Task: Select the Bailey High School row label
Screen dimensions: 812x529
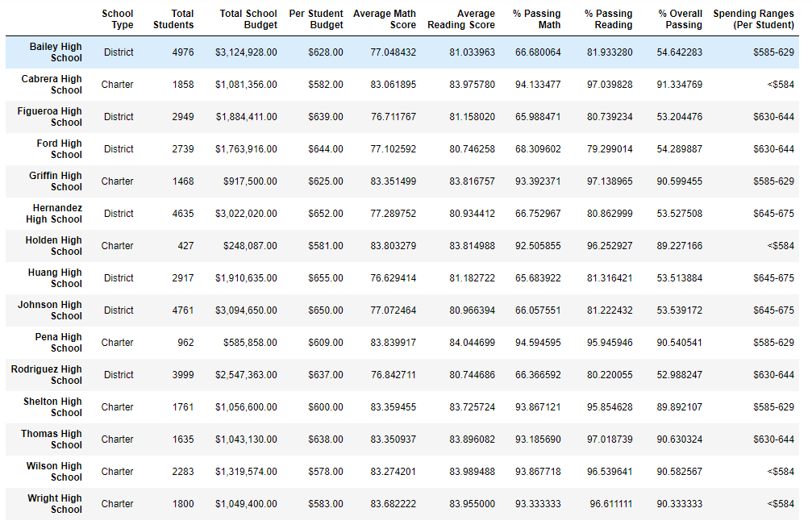Action: (x=56, y=52)
